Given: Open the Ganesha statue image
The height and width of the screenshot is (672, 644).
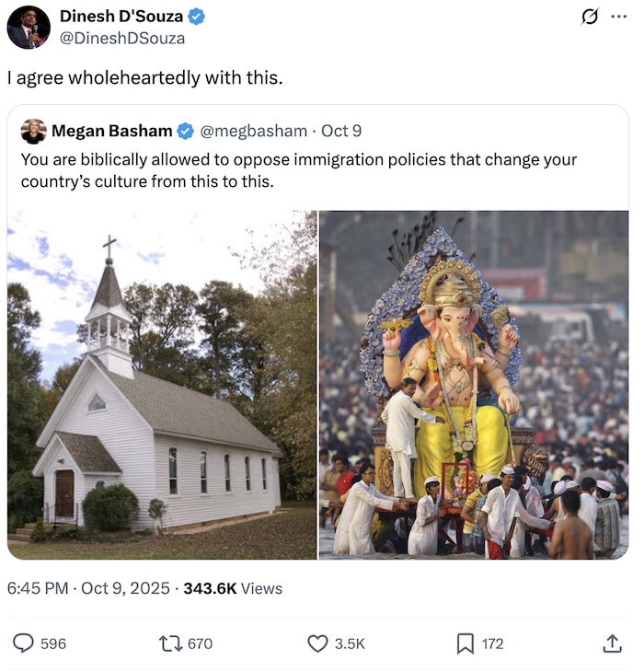Looking at the screenshot, I should pos(474,385).
